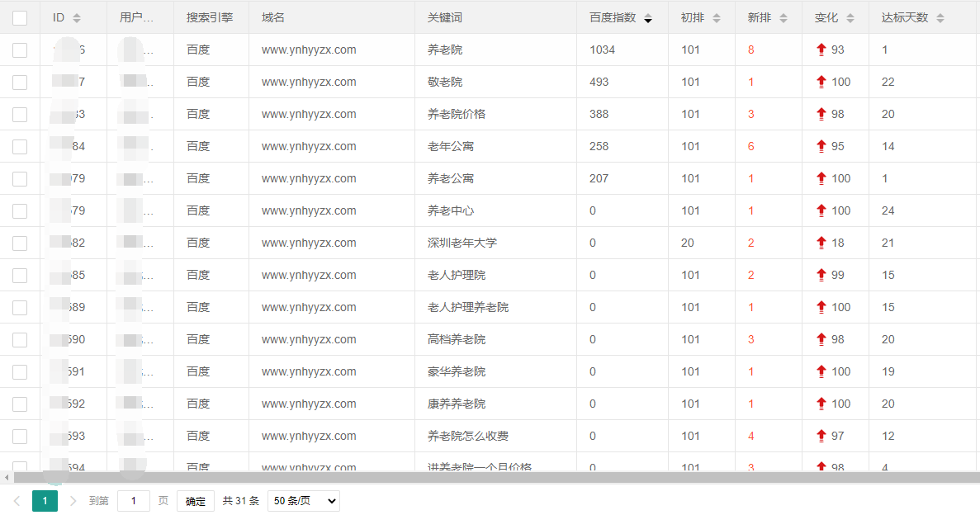Sort by 达标天数 column arrows
Screen dimensions: 980x515
point(940,18)
